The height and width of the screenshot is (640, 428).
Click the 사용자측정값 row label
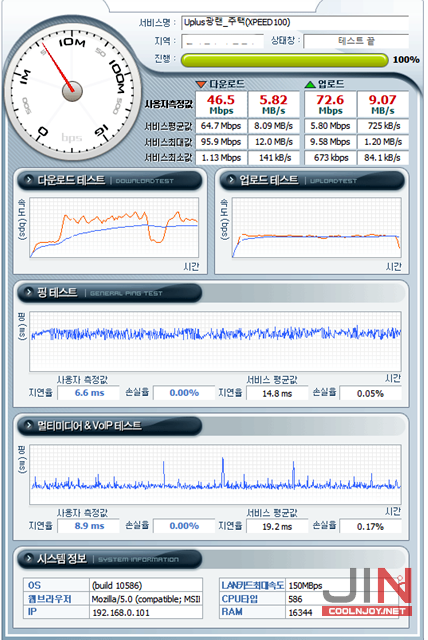(169, 104)
